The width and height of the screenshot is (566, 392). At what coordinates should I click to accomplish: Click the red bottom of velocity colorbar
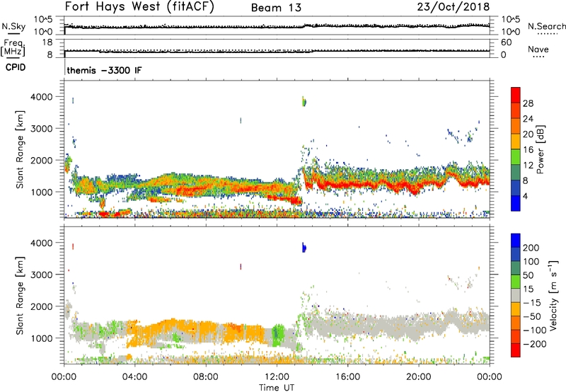[516, 350]
